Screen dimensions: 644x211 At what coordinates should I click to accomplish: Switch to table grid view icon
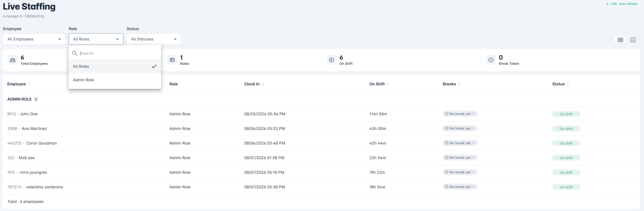coord(620,40)
